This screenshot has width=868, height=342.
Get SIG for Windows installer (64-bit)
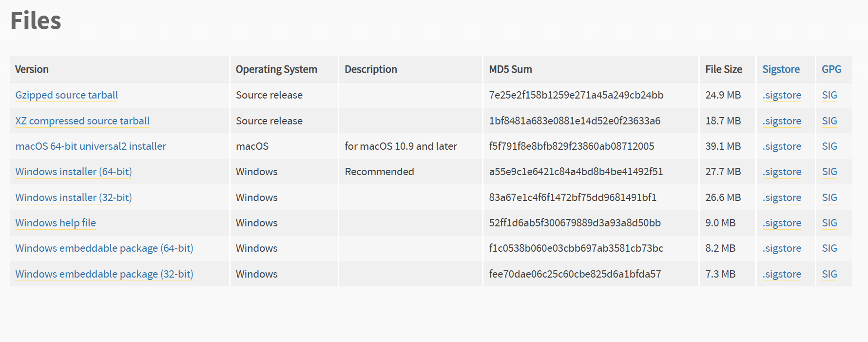829,172
